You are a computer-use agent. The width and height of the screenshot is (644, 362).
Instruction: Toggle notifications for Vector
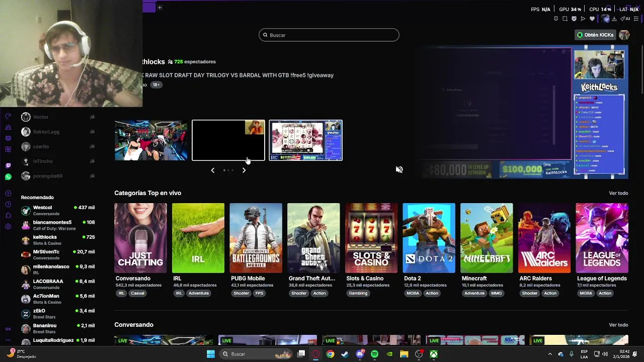tap(92, 117)
